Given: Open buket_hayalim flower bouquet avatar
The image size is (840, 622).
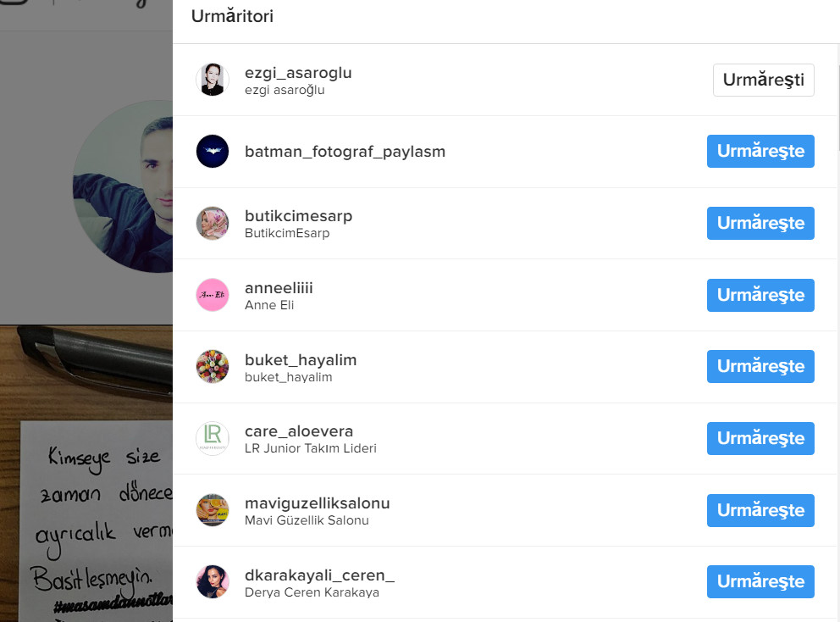Looking at the screenshot, I should click(213, 367).
